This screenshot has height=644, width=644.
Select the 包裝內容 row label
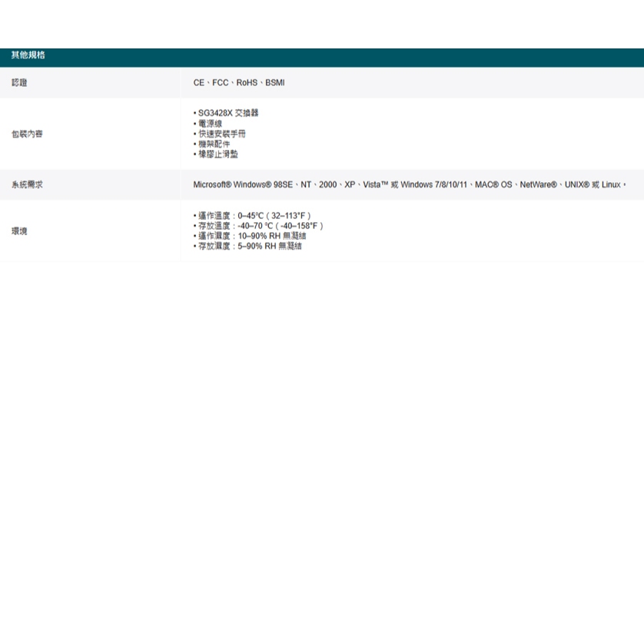[27, 134]
